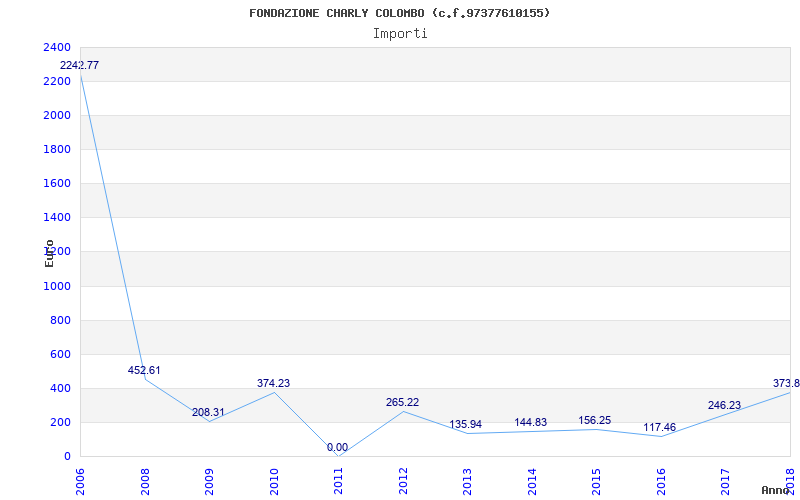Click the 135.94 data label
The width and height of the screenshot is (800, 500).
point(465,424)
